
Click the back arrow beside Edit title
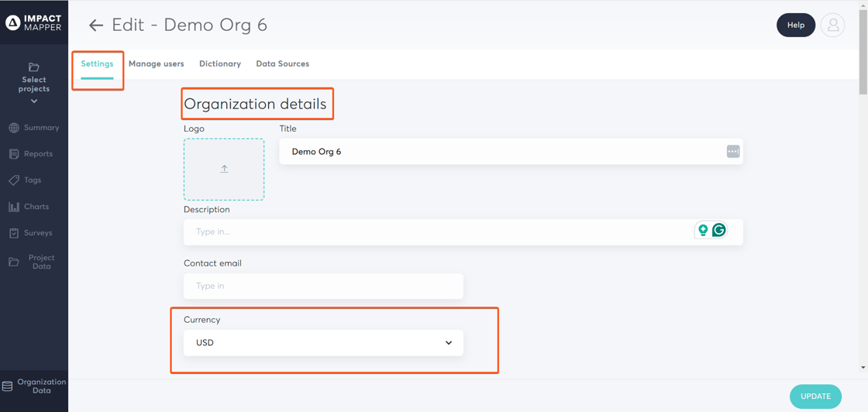(x=95, y=26)
